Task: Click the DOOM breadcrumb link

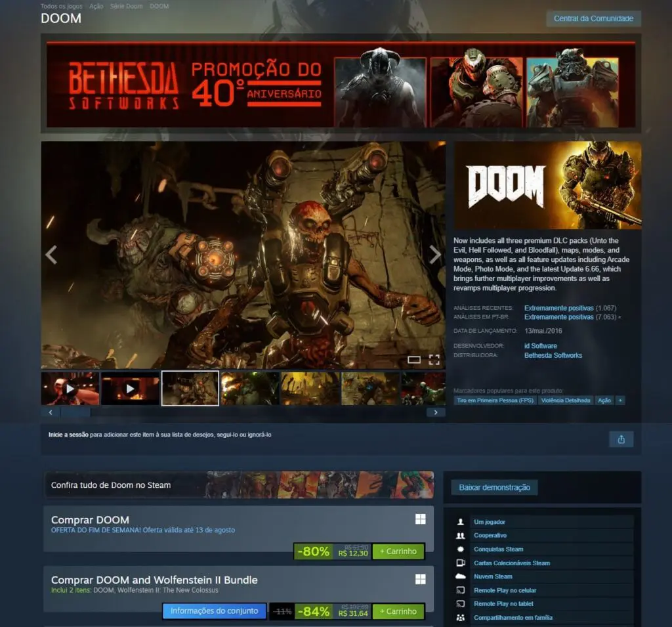Action: pyautogui.click(x=159, y=6)
